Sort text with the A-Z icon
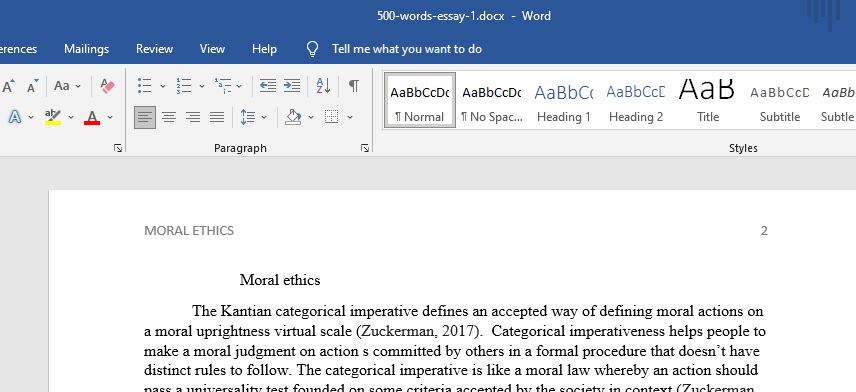The height and width of the screenshot is (392, 856). coord(323,86)
